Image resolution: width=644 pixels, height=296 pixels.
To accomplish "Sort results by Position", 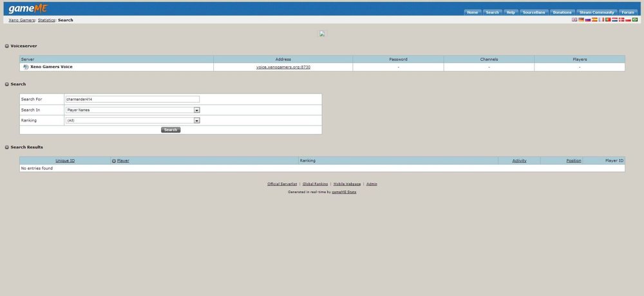I will click(574, 161).
